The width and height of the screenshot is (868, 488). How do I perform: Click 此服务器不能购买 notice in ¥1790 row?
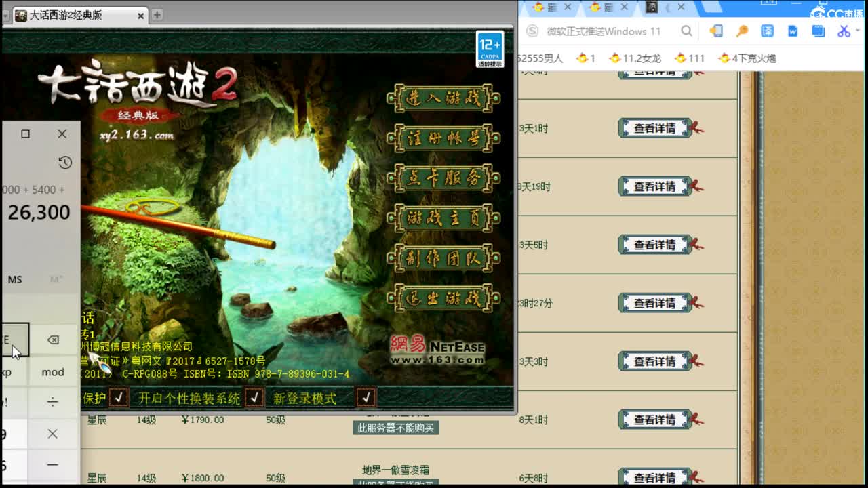396,428
